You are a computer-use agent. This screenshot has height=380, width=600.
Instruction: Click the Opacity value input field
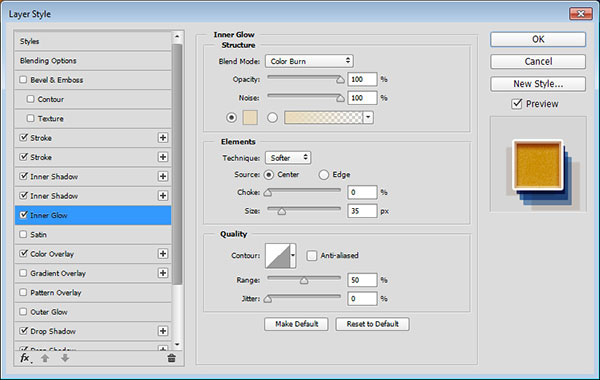pos(362,79)
